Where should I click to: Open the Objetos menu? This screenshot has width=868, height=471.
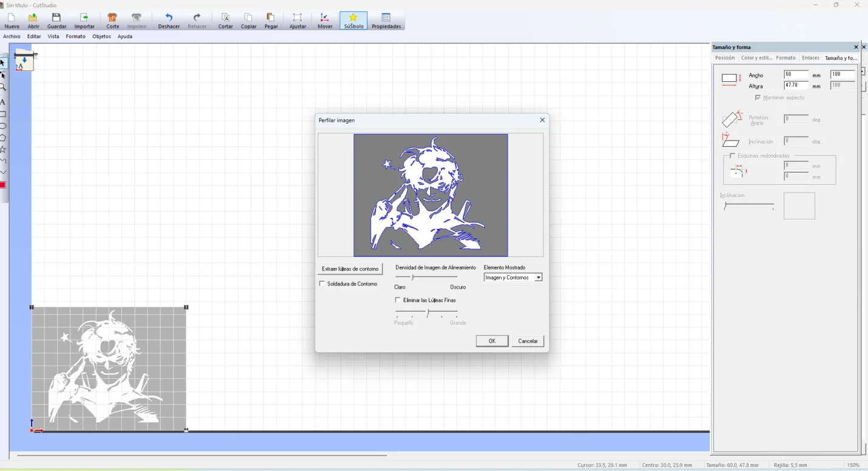(101, 36)
